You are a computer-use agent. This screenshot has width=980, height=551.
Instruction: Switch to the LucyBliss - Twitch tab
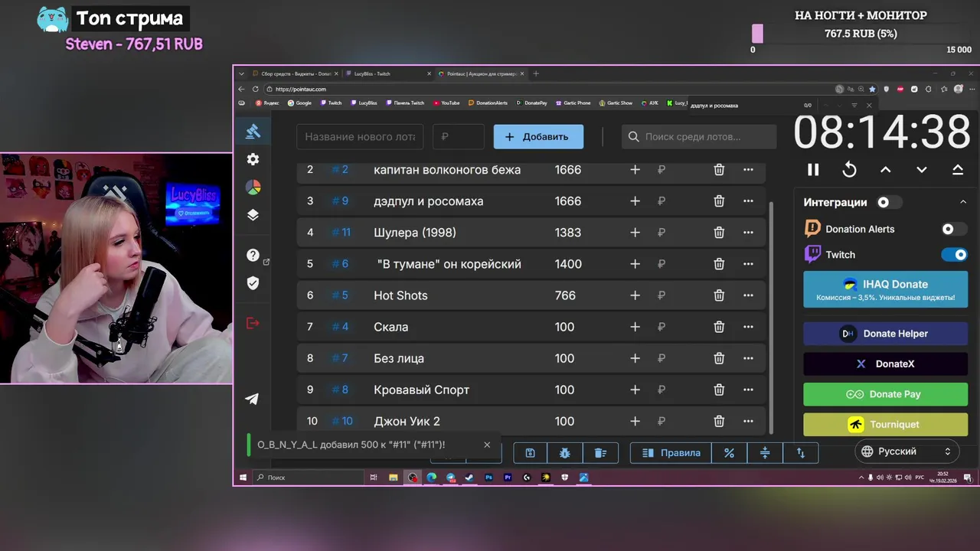(x=387, y=73)
